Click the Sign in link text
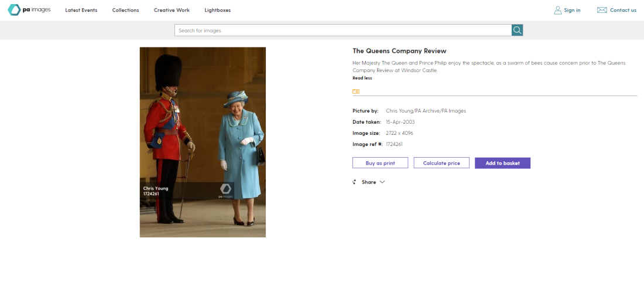Image resolution: width=644 pixels, height=289 pixels. (572, 11)
